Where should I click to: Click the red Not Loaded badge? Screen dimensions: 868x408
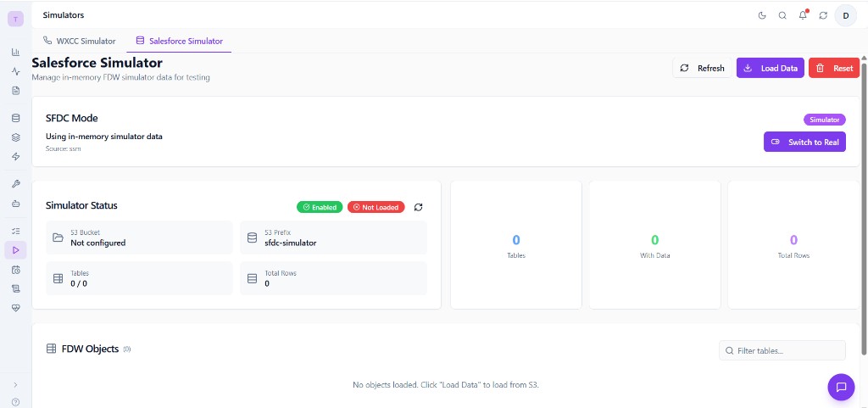coord(376,207)
